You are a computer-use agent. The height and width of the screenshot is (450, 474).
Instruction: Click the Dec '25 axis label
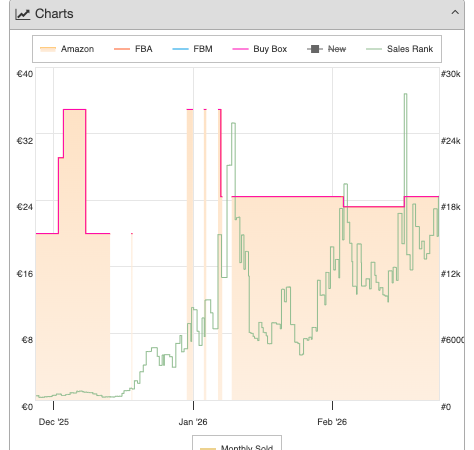[x=54, y=422]
